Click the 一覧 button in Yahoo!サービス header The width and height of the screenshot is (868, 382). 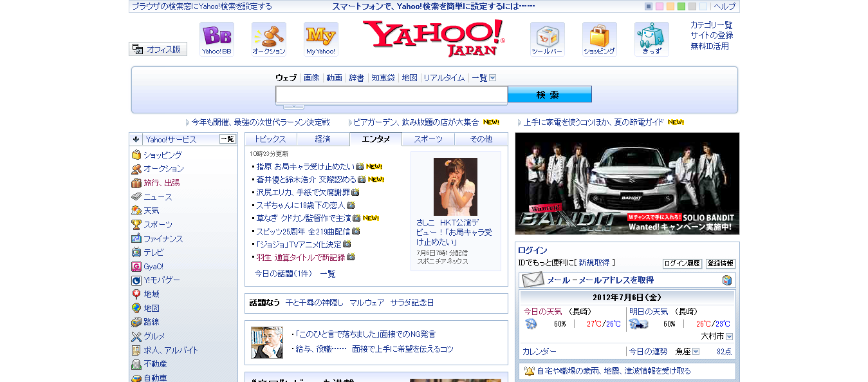tap(228, 139)
